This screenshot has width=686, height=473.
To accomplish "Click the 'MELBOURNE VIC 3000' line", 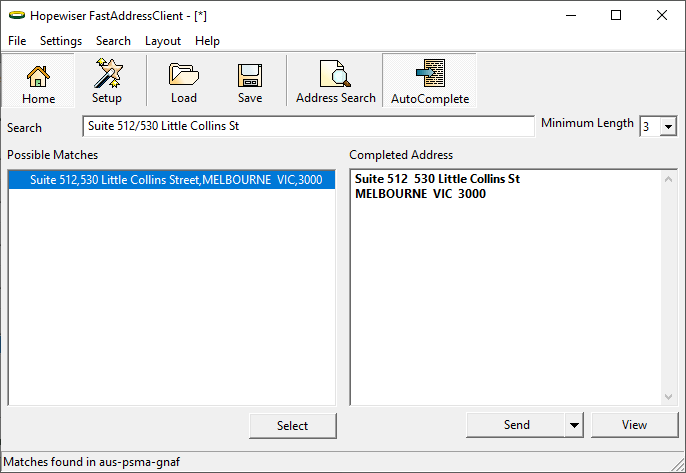I will click(420, 194).
